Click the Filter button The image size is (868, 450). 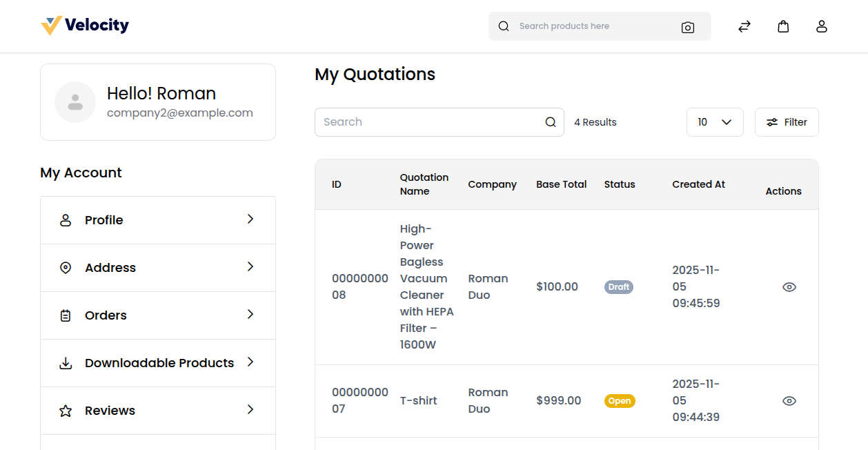(x=787, y=122)
